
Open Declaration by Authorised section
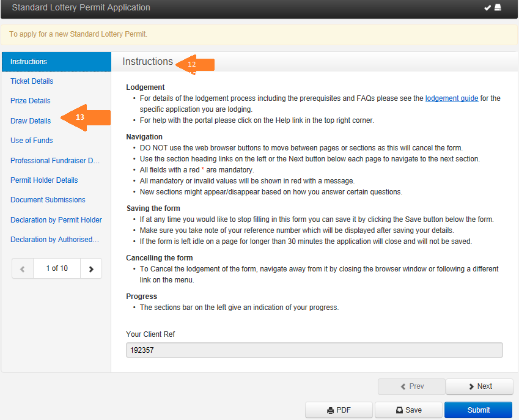point(54,239)
